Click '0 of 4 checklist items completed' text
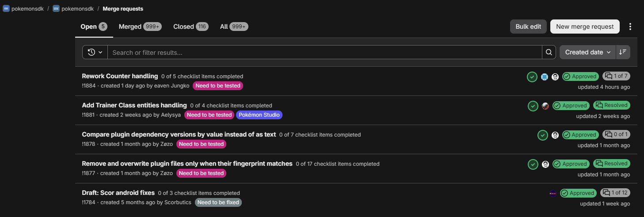644x217 pixels. (x=231, y=106)
